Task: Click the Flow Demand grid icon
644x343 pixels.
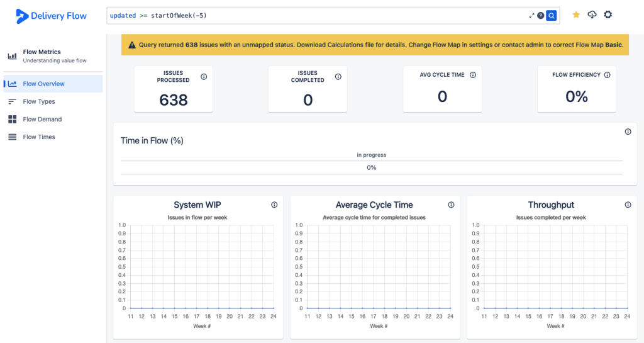Action: click(13, 119)
